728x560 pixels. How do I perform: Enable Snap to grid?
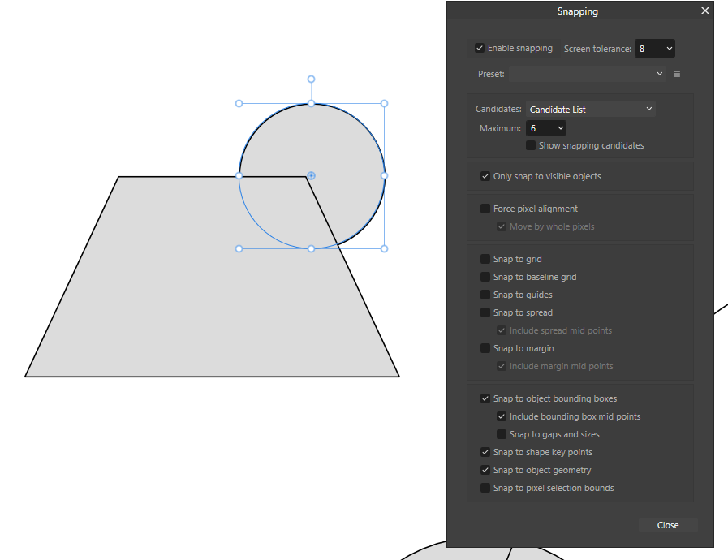coord(485,259)
